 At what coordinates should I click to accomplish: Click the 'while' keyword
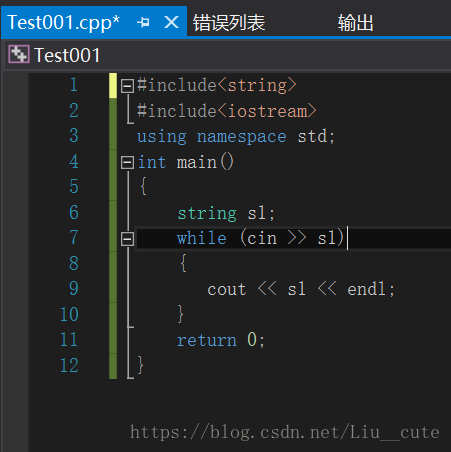click(202, 239)
